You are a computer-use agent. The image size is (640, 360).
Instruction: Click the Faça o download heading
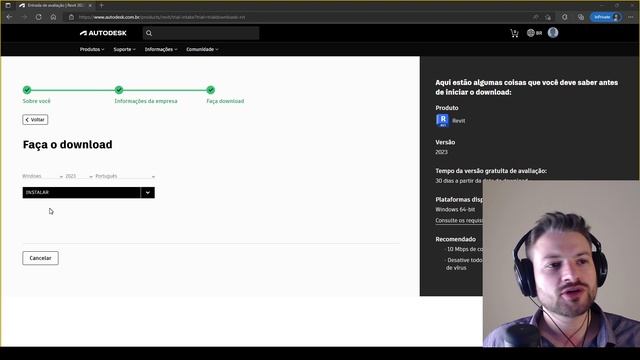tap(67, 144)
